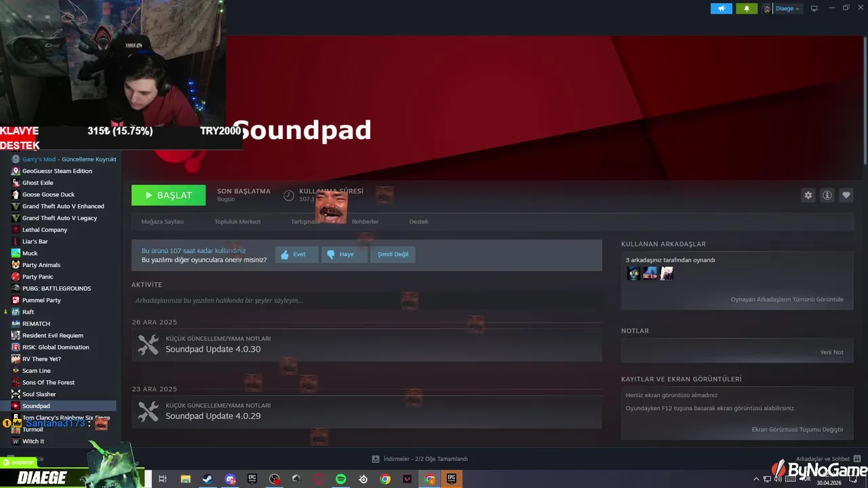The image size is (868, 488).
Task: Open Windows Task View icon
Action: coord(163,479)
